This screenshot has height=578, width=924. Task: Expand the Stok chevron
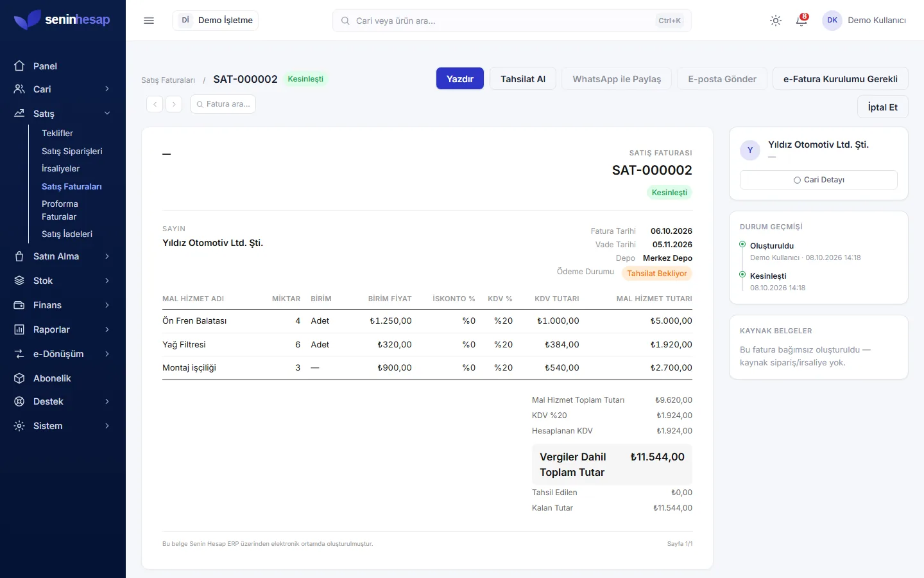point(107,281)
